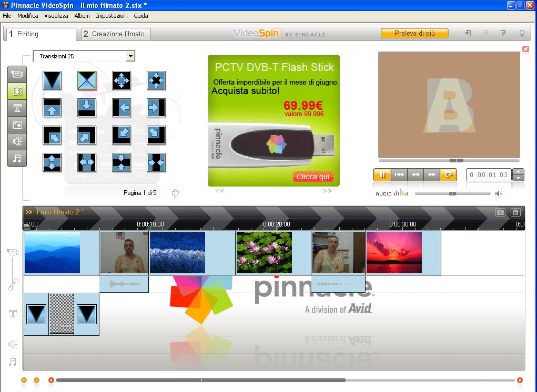Screen dimensions: 537x392
Task: Click the light bulb tips icon
Action: tap(522, 33)
